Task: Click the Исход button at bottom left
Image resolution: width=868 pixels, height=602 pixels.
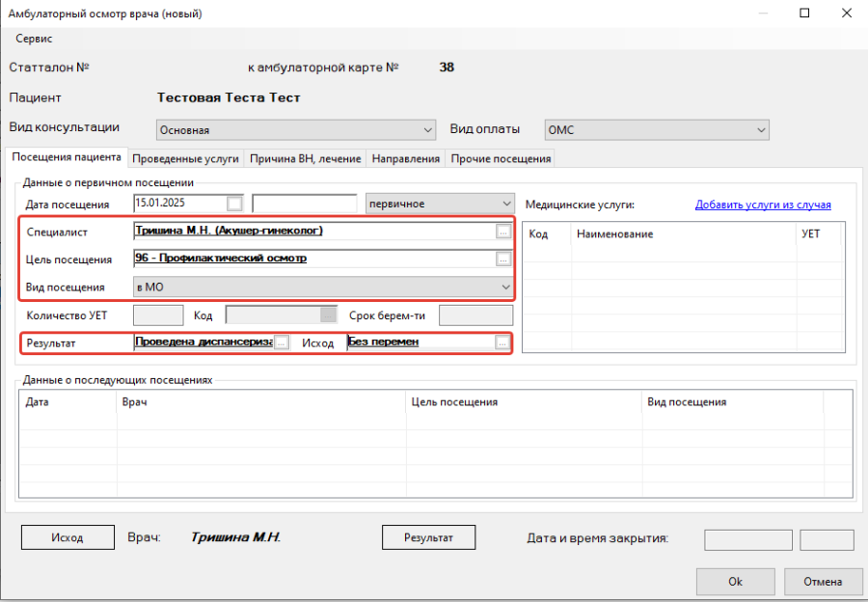Action: pyautogui.click(x=67, y=537)
